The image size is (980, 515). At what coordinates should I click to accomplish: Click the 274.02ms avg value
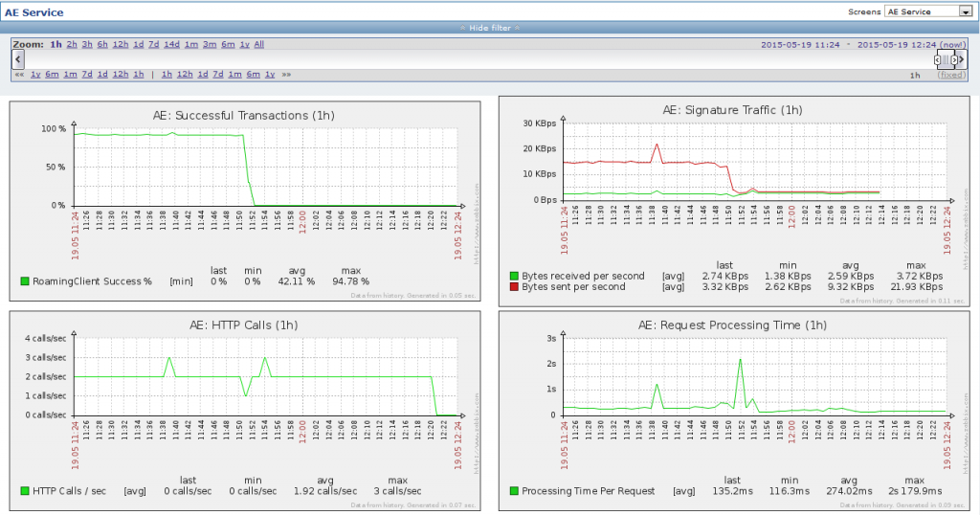[849, 491]
